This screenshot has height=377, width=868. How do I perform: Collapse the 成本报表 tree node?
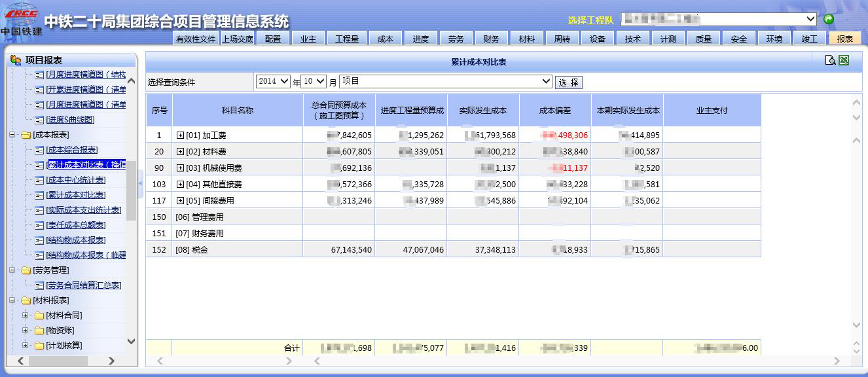pos(12,135)
